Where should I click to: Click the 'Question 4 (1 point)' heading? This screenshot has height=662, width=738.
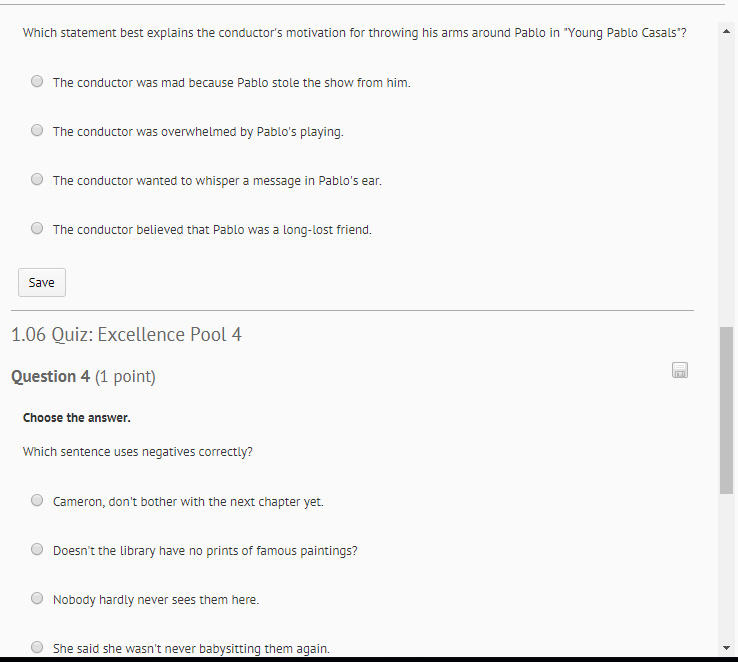[83, 377]
